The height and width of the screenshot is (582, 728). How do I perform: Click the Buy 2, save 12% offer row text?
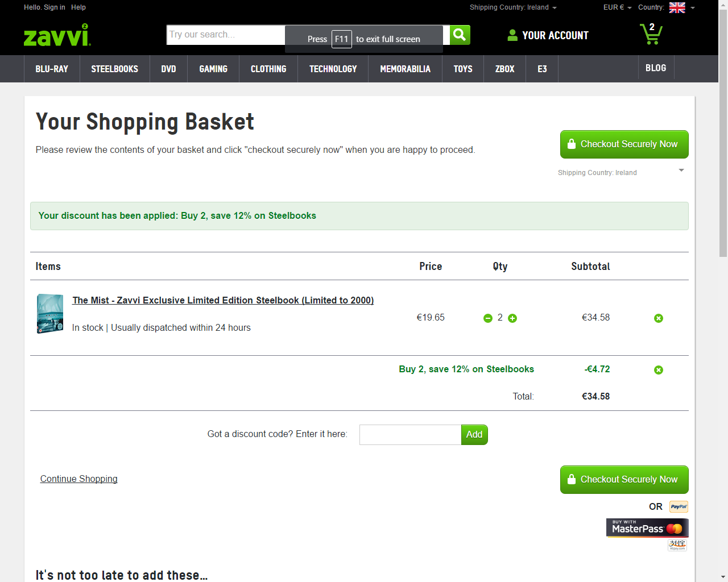(466, 369)
